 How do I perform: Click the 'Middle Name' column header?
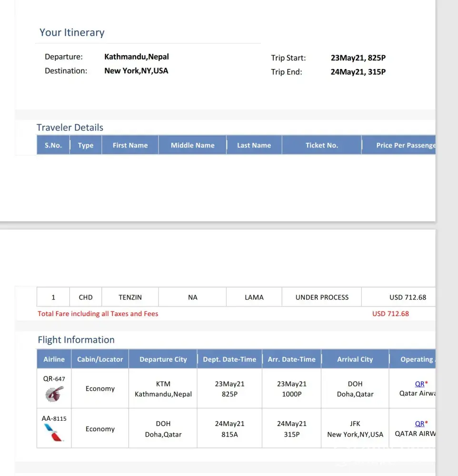coord(192,145)
